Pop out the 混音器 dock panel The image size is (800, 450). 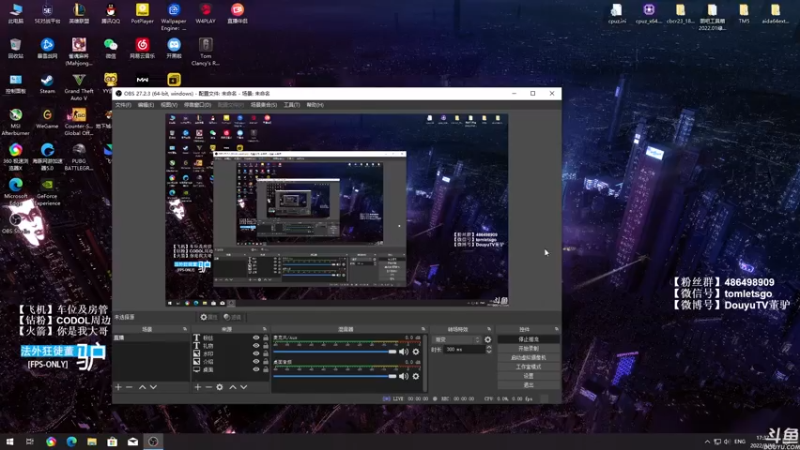tap(423, 329)
